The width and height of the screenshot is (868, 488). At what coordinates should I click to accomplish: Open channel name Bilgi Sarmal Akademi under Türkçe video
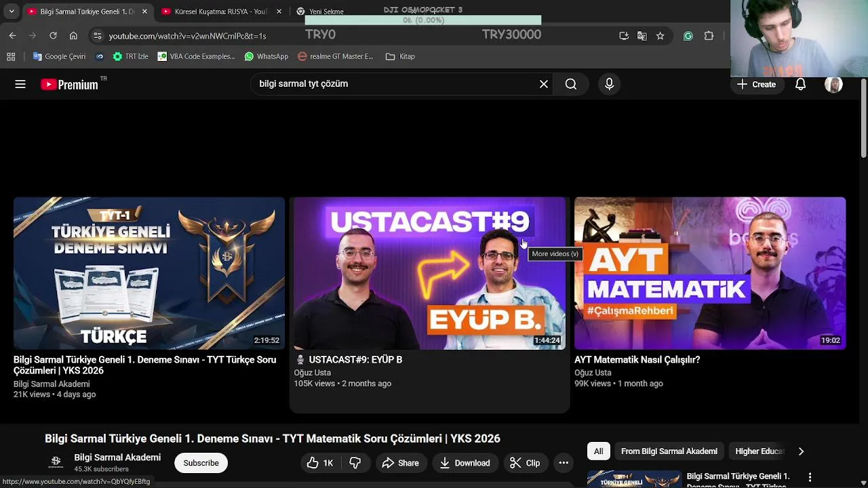pyautogui.click(x=52, y=384)
